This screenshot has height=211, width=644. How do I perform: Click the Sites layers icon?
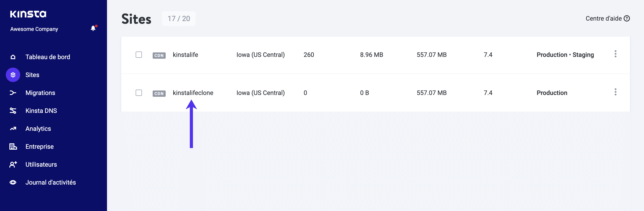(13, 75)
